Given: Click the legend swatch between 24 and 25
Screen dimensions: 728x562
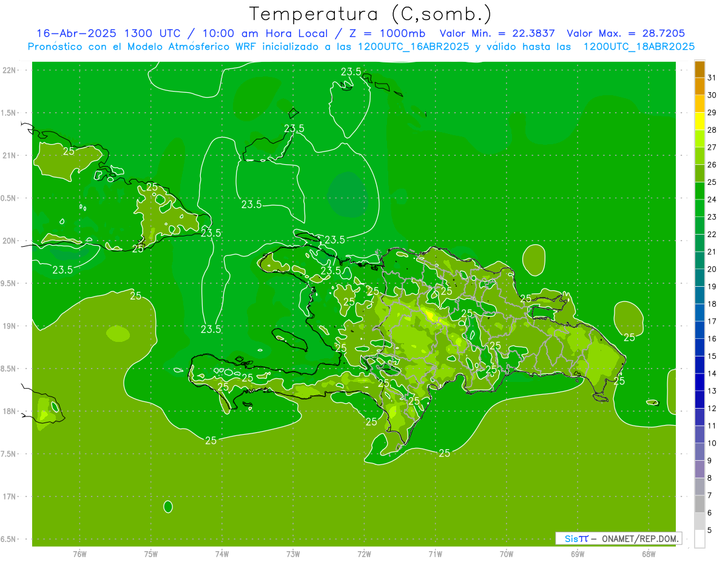Looking at the screenshot, I should click(699, 191).
